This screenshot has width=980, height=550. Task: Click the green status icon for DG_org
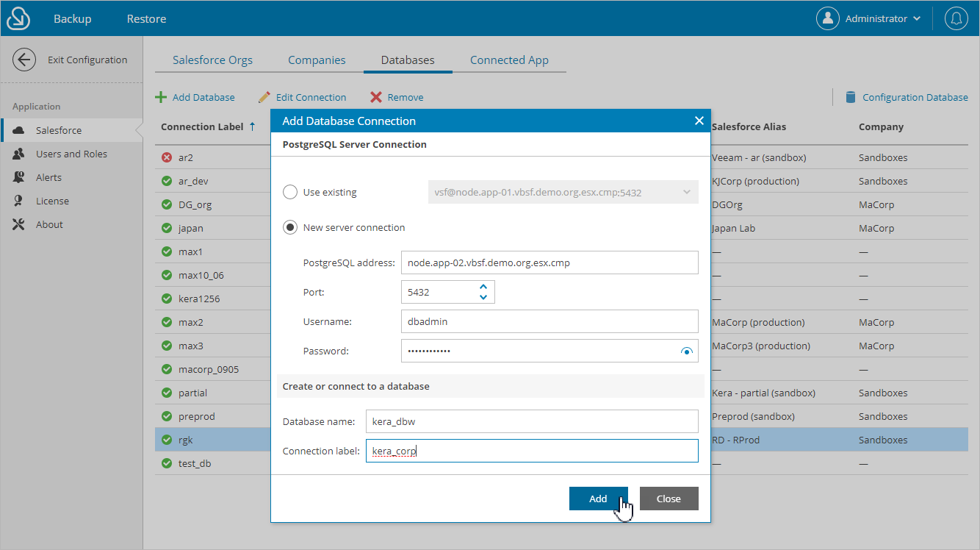tap(167, 204)
